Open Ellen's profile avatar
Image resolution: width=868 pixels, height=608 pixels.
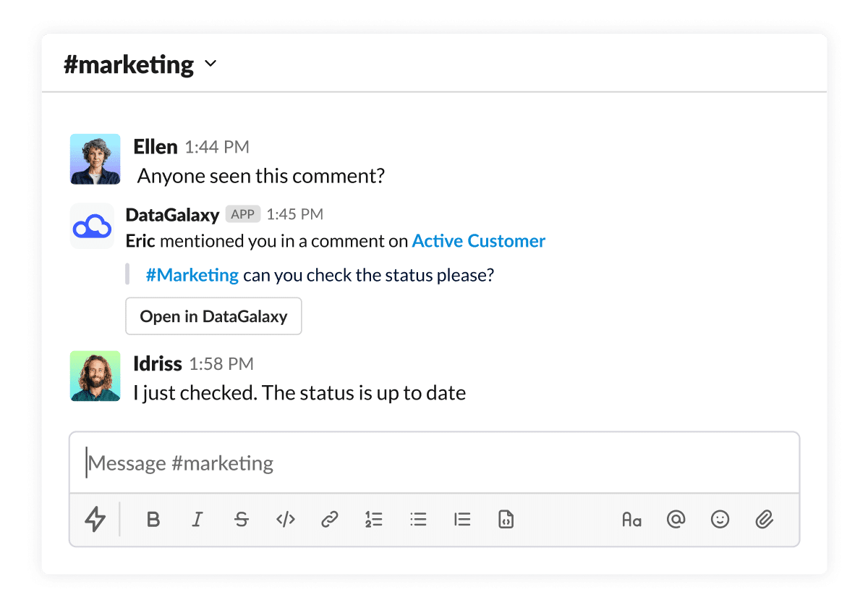coord(95,159)
